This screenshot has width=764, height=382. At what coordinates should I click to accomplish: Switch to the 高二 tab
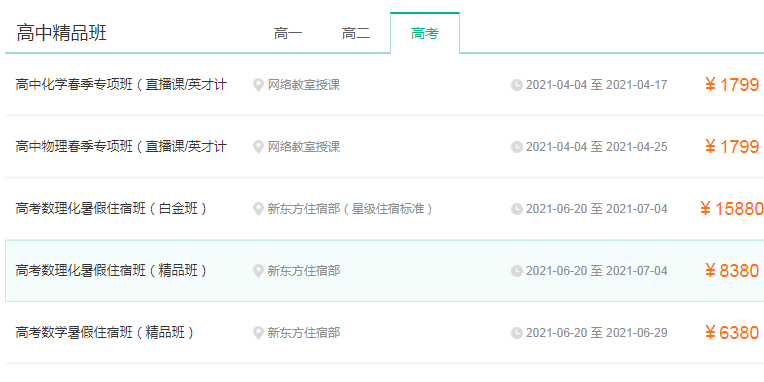click(356, 34)
